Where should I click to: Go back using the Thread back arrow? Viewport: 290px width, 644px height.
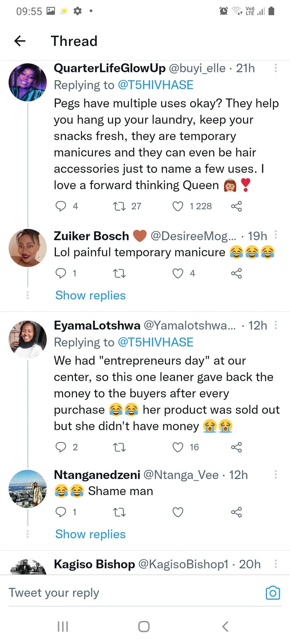click(20, 41)
